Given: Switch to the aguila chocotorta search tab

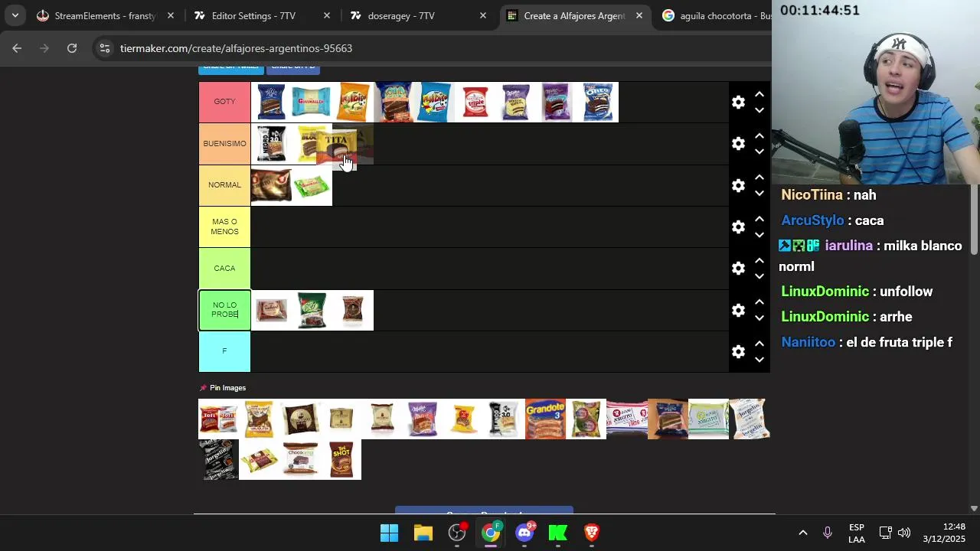Looking at the screenshot, I should pos(716,15).
